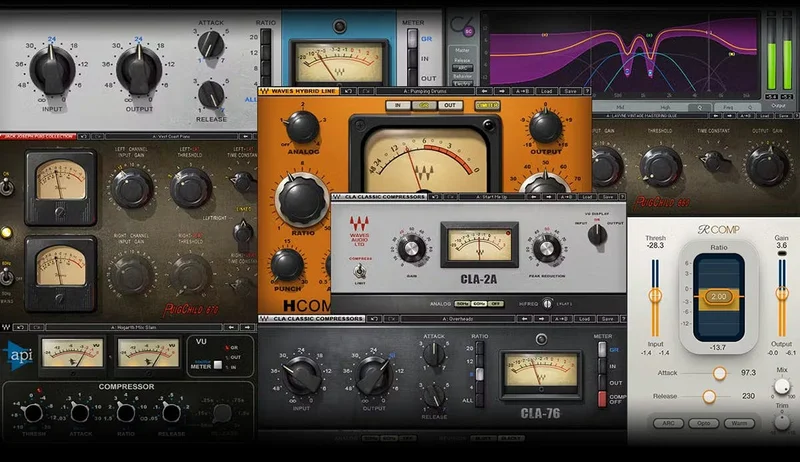Open API preset menu 'Hogarth Mix Slam'
This screenshot has height=462, width=800.
(134, 327)
